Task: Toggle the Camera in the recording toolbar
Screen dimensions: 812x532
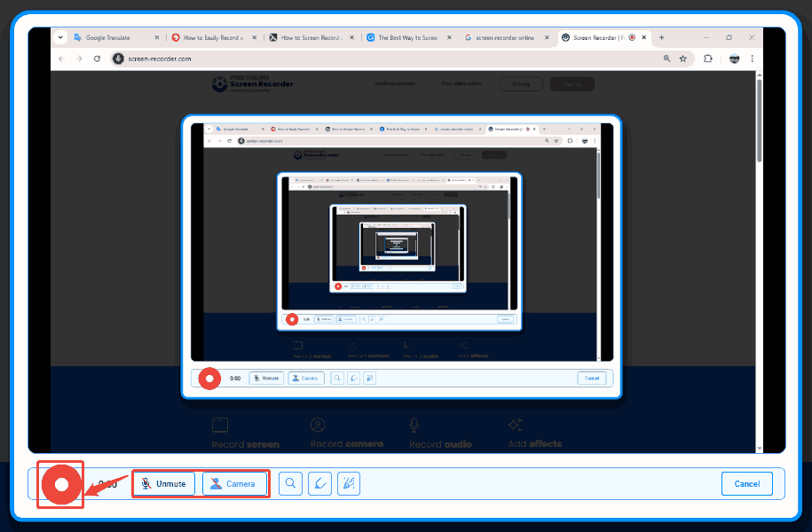Action: pos(234,483)
